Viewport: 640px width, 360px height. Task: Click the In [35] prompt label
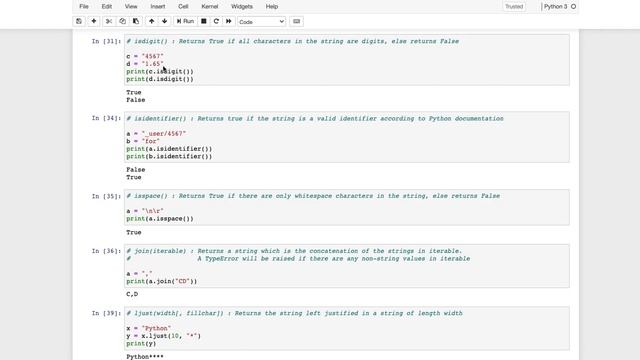(x=106, y=196)
